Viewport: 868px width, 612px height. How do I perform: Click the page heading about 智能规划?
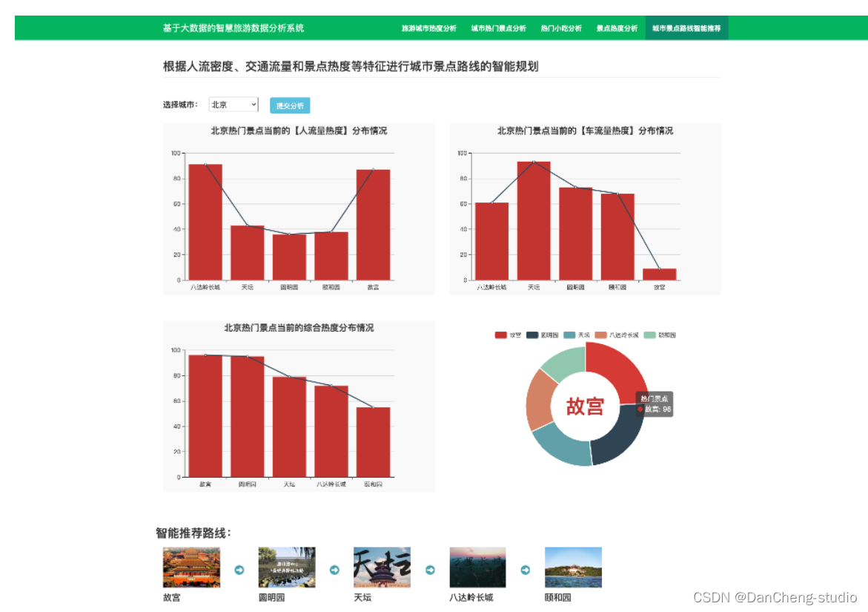tap(351, 67)
